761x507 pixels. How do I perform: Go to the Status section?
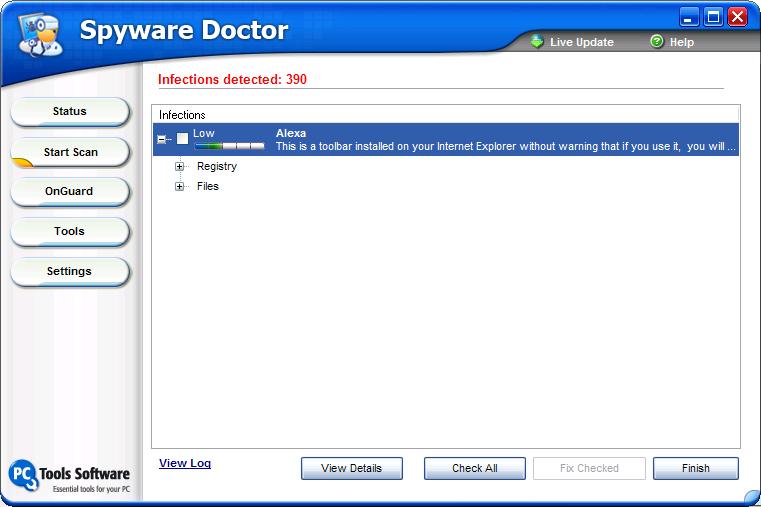[x=70, y=112]
